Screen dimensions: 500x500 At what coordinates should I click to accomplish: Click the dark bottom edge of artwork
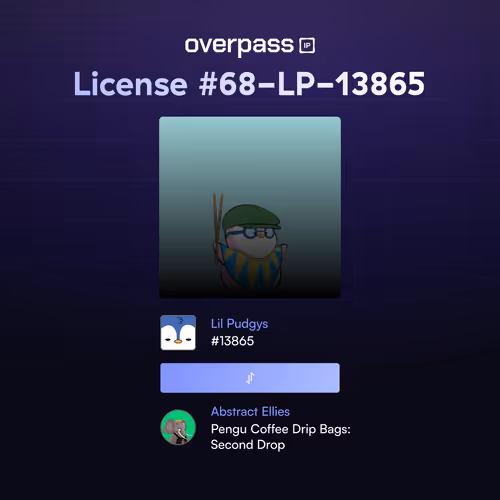(250, 293)
